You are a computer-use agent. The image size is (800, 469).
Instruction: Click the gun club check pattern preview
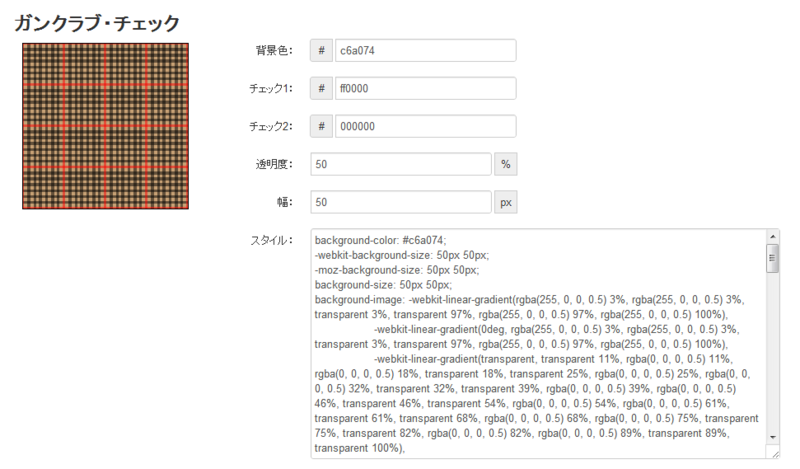(x=106, y=126)
